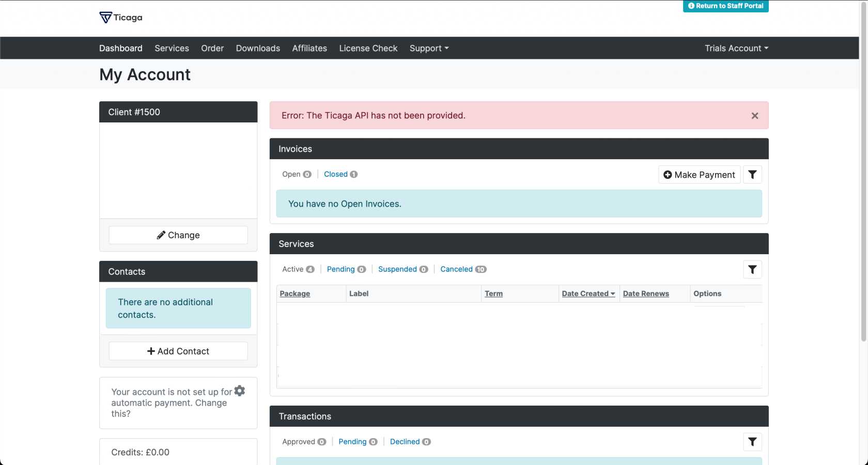
Task: Sort by Date Created column
Action: [x=588, y=293]
